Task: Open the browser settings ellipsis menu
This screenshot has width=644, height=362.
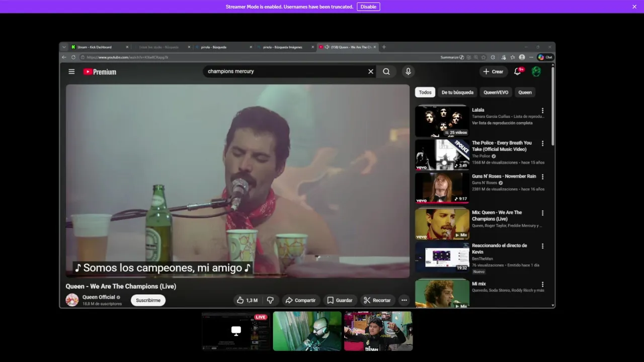Action: [531, 57]
